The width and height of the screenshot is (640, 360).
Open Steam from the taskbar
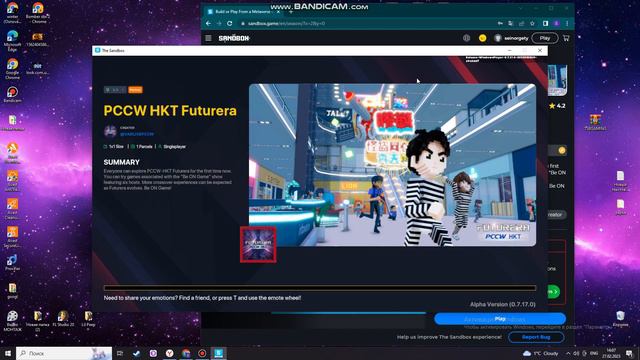[x=136, y=353]
